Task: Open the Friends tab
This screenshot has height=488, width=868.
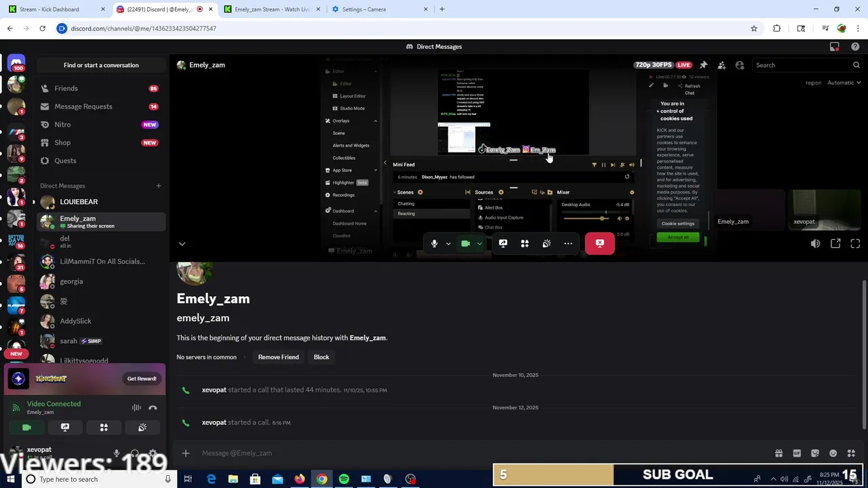Action: point(101,88)
